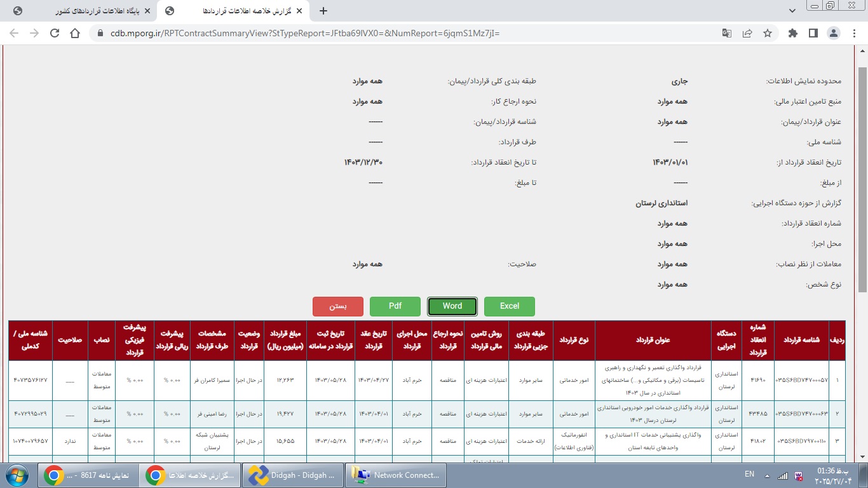This screenshot has height=488, width=868.
Task: Click contractor name سمیرا کامران فر
Action: (x=213, y=380)
